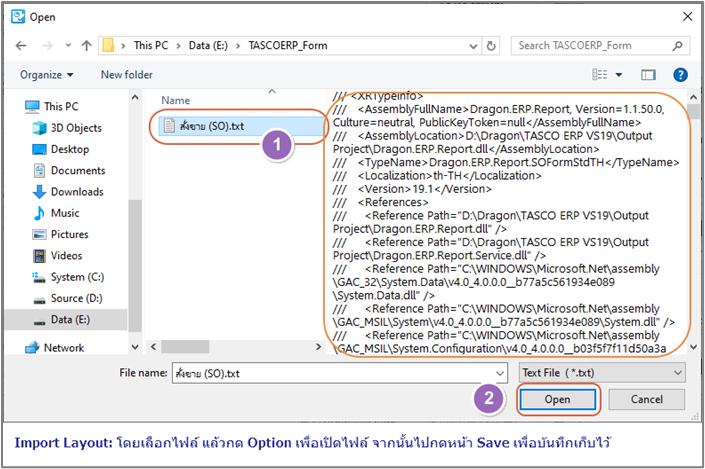Select Desktop in the navigation pane
The image size is (705, 469).
coord(69,149)
